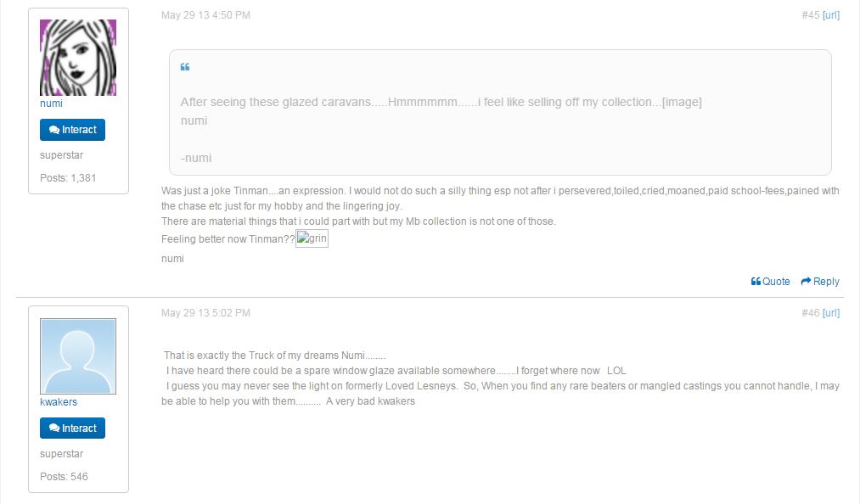
Task: Click the quoted glazed caravans text block
Action: 441,103
